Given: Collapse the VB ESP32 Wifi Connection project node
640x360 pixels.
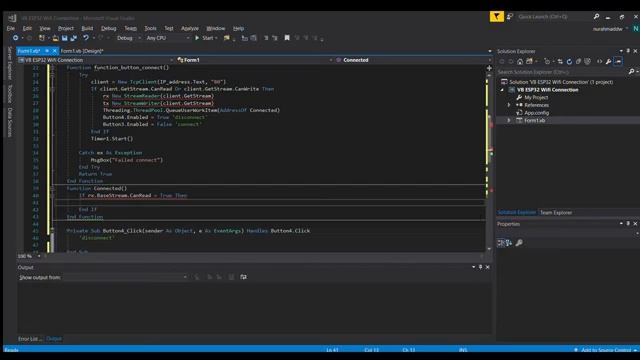Looking at the screenshot, I should (502, 90).
